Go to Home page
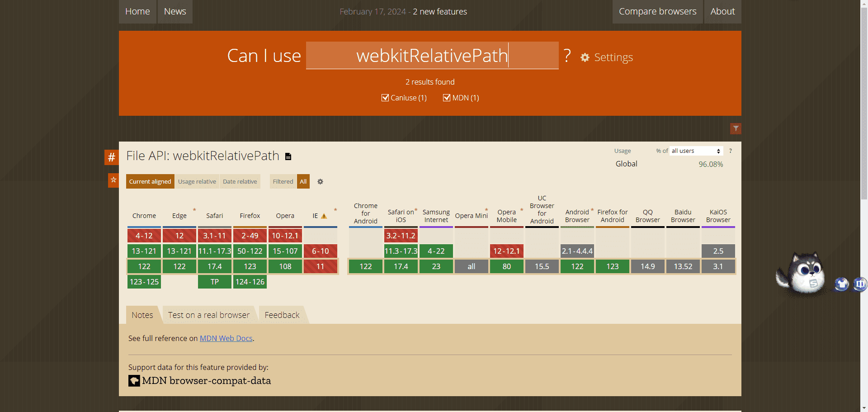868x412 pixels. tap(137, 11)
